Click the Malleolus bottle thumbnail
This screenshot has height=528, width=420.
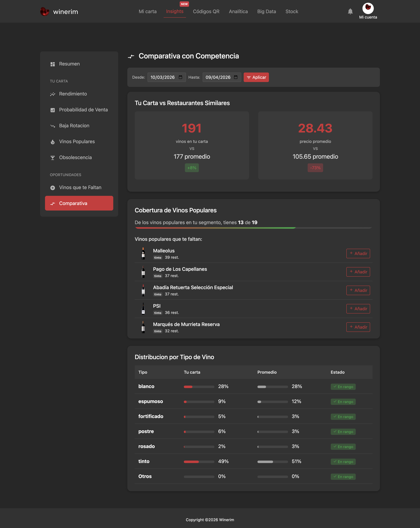click(x=143, y=253)
